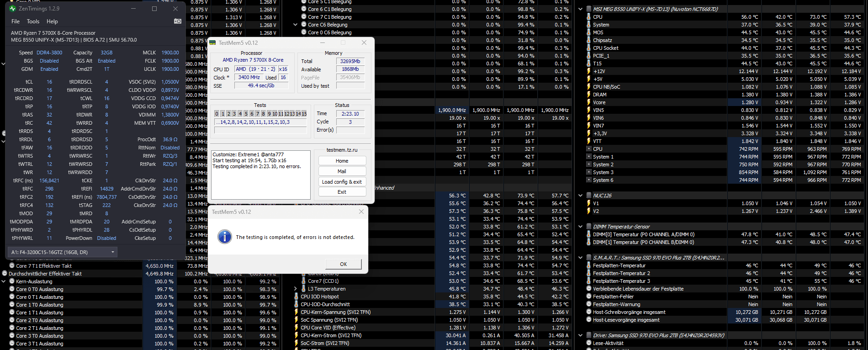Click the DRAM voltage lightning icon

coord(589,95)
